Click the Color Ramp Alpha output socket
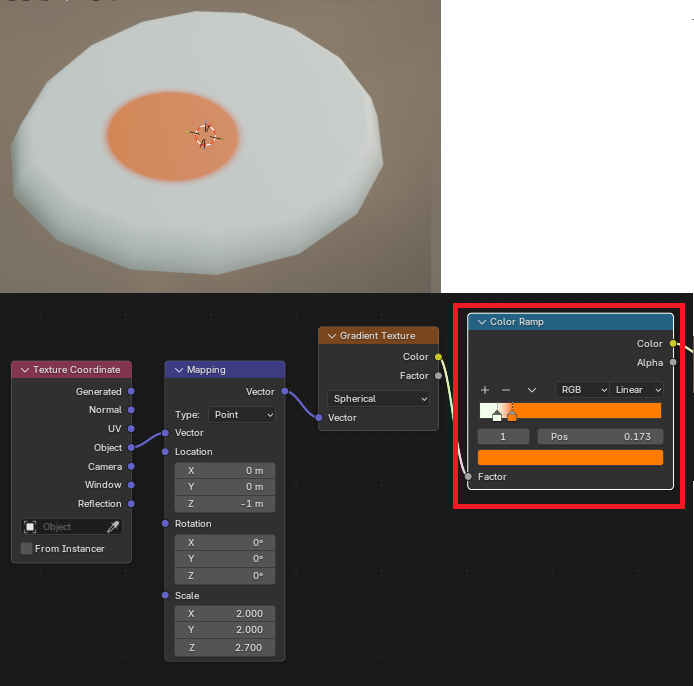This screenshot has height=686, width=694. [673, 363]
